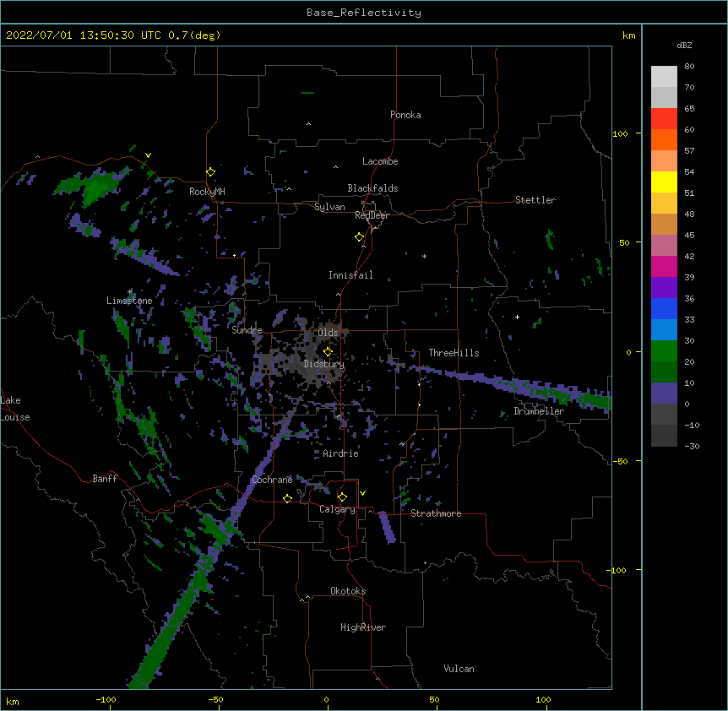Click the Ponoka city label
The width and height of the screenshot is (728, 711).
(x=405, y=115)
